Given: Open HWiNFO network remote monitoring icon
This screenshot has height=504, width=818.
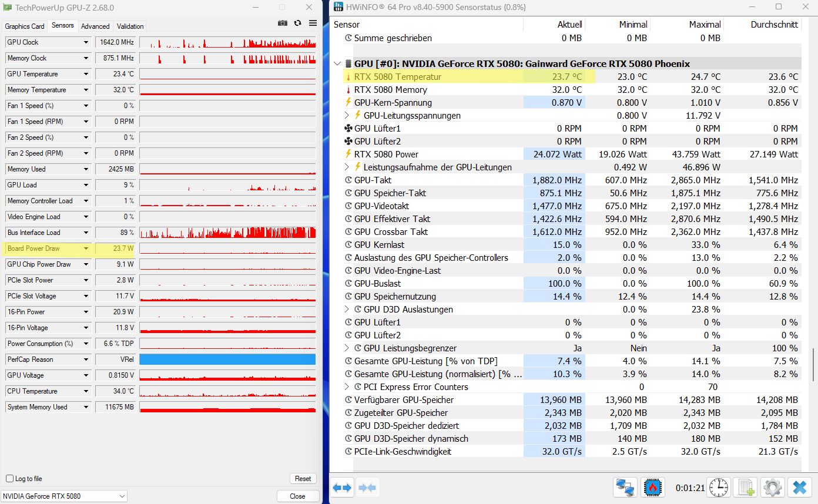Looking at the screenshot, I should 625,488.
